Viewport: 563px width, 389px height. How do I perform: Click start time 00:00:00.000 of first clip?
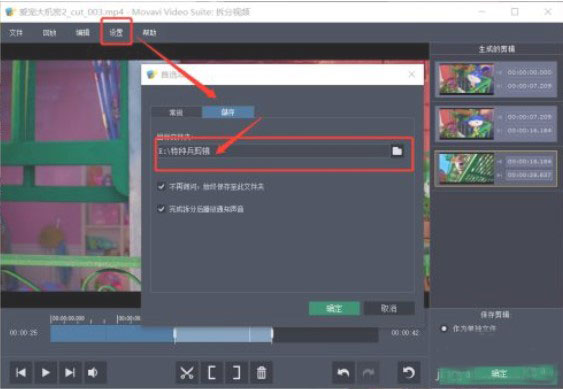(529, 72)
